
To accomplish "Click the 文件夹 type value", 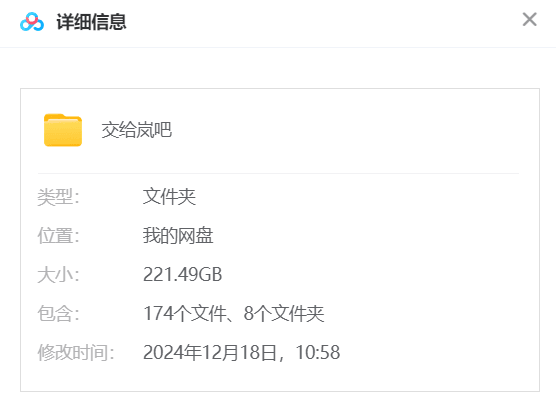I will [169, 197].
